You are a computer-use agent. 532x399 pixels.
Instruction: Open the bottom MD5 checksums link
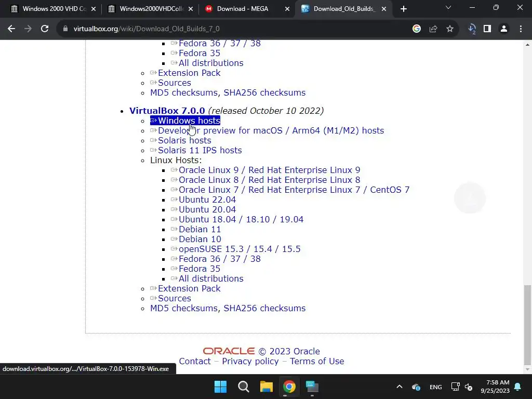click(x=184, y=308)
